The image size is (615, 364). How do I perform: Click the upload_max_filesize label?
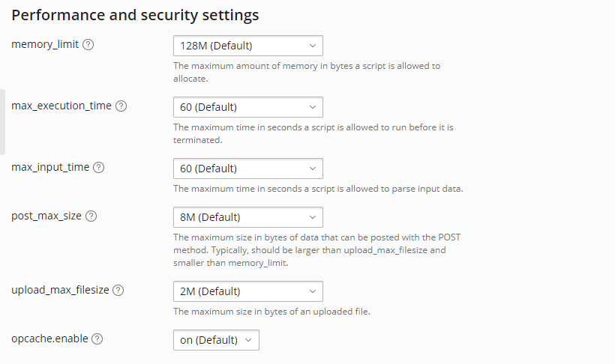(x=60, y=290)
